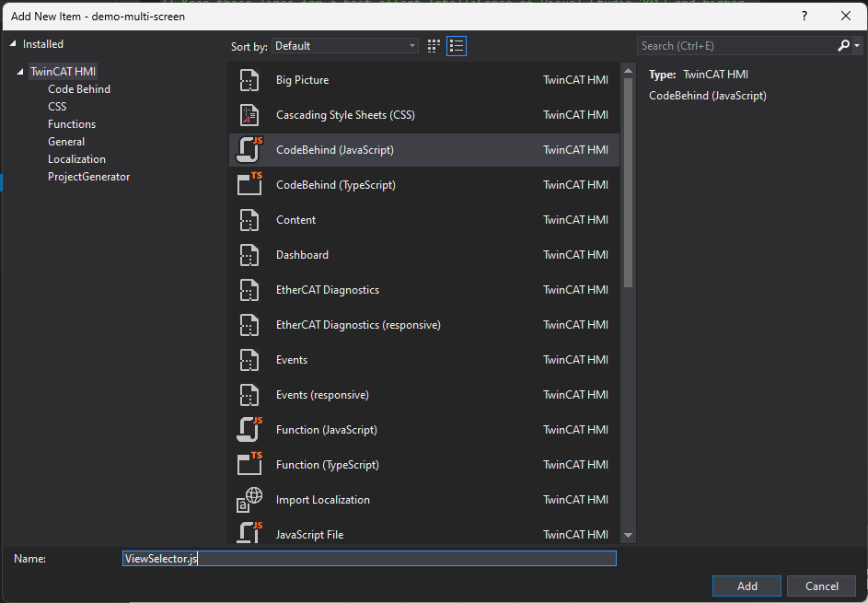This screenshot has height=603, width=868.
Task: Open the Sort by Default dropdown
Action: [x=345, y=46]
